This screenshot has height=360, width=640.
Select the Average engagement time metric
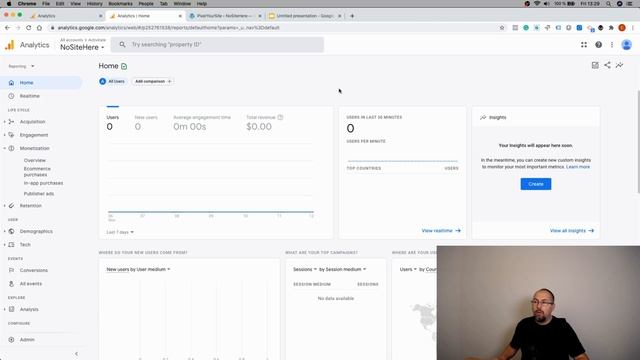click(202, 122)
